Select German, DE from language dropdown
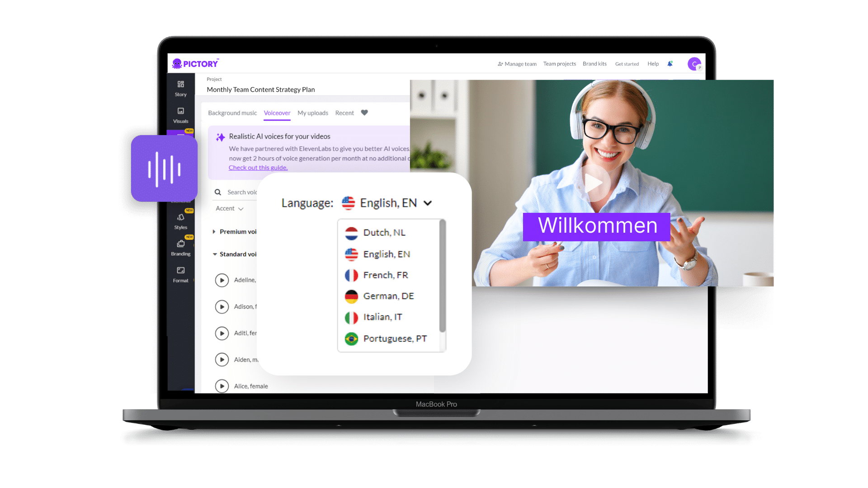The width and height of the screenshot is (868, 488). pos(388,296)
